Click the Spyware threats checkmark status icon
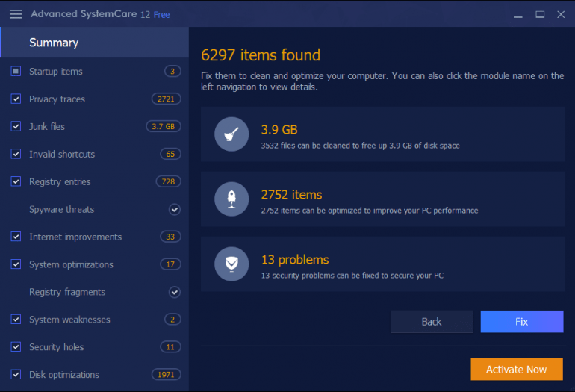575x392 pixels. (175, 209)
